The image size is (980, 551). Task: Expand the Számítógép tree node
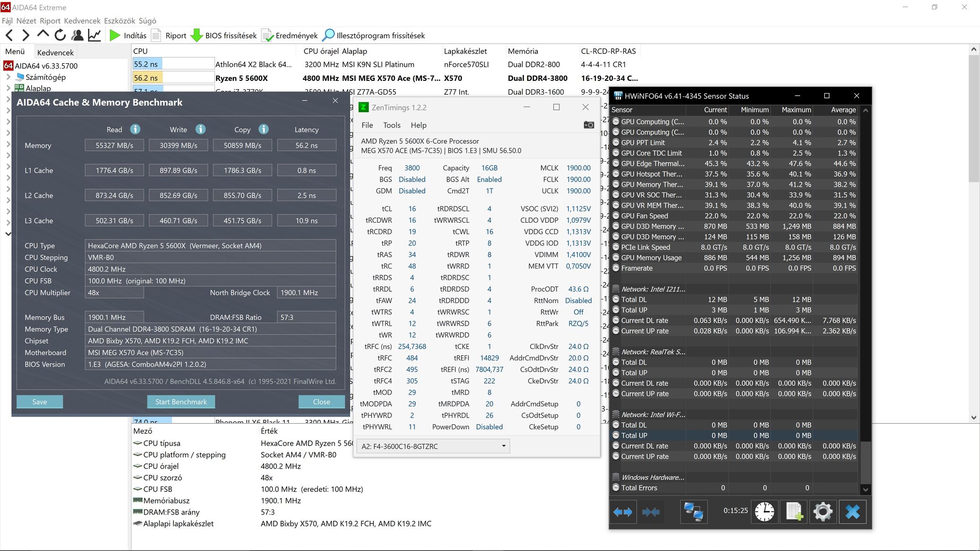(8, 77)
